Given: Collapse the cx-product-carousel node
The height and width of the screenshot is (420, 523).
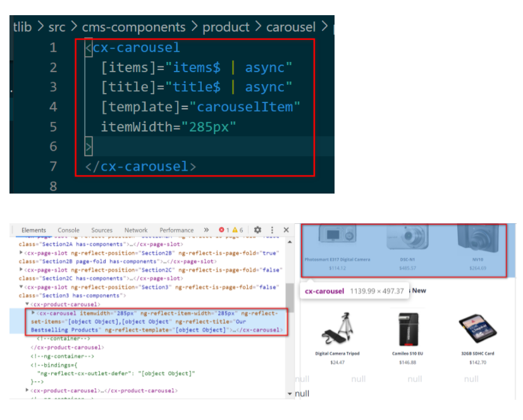Looking at the screenshot, I should [27, 304].
